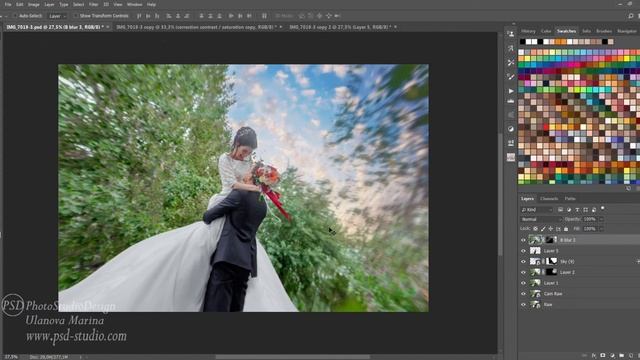Image resolution: width=640 pixels, height=360 pixels.
Task: Switch to the correction contrast / saturation copy document tab
Action: click(196, 27)
